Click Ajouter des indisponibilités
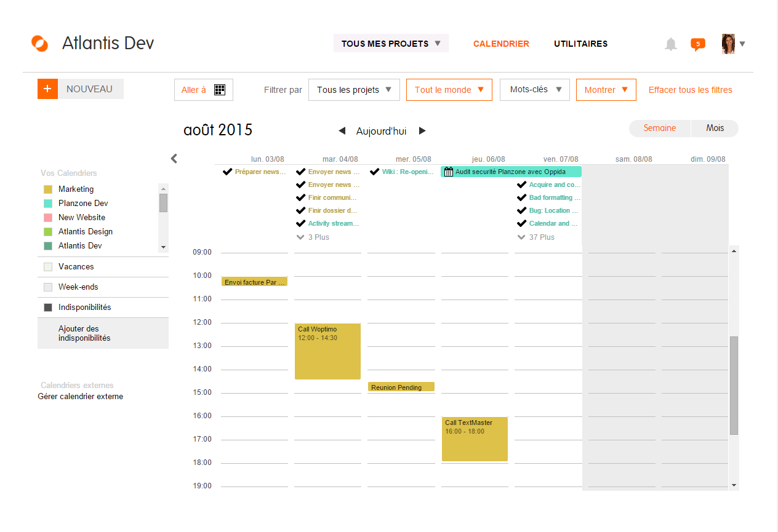Image resolution: width=778 pixels, height=532 pixels. pyautogui.click(x=103, y=333)
